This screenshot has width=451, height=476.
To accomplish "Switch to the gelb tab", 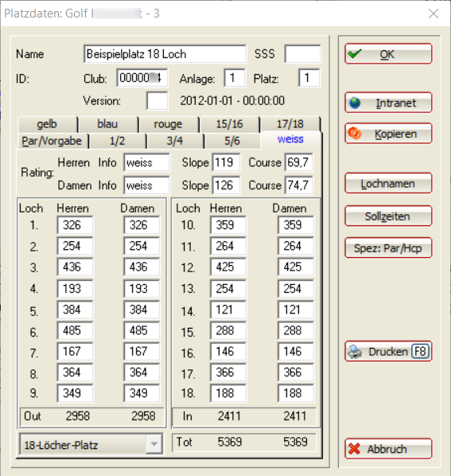I will [x=47, y=124].
